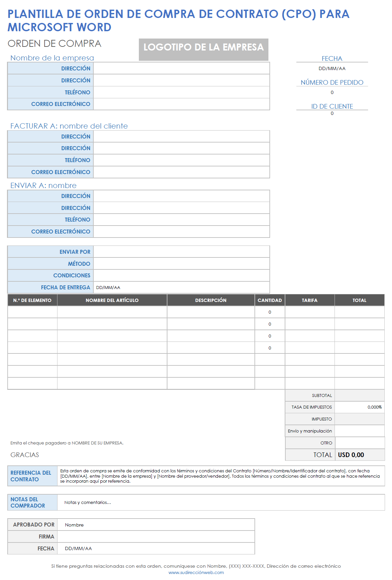392x580 pixels.
Task: Click the CONDICIONES input field
Action: tap(181, 275)
